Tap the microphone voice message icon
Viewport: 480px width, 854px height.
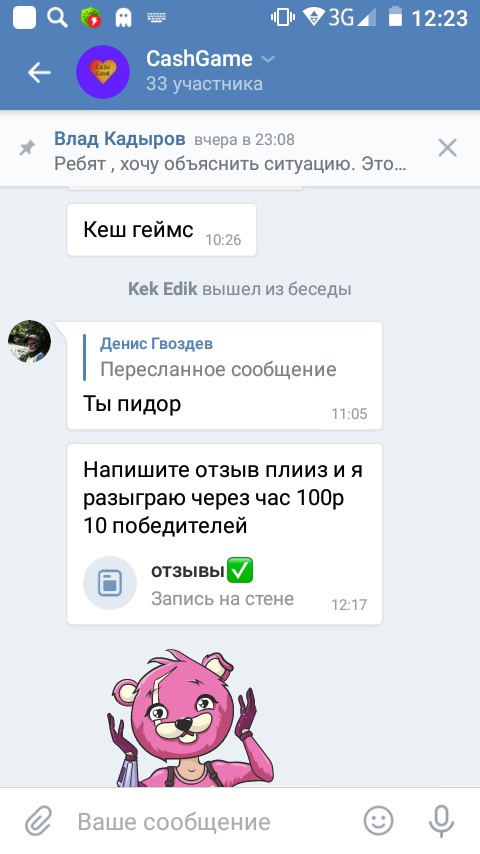point(441,820)
